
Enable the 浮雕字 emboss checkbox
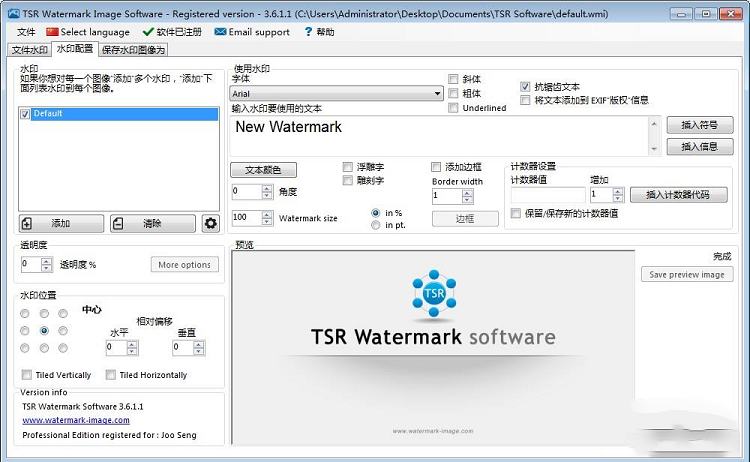point(348,167)
